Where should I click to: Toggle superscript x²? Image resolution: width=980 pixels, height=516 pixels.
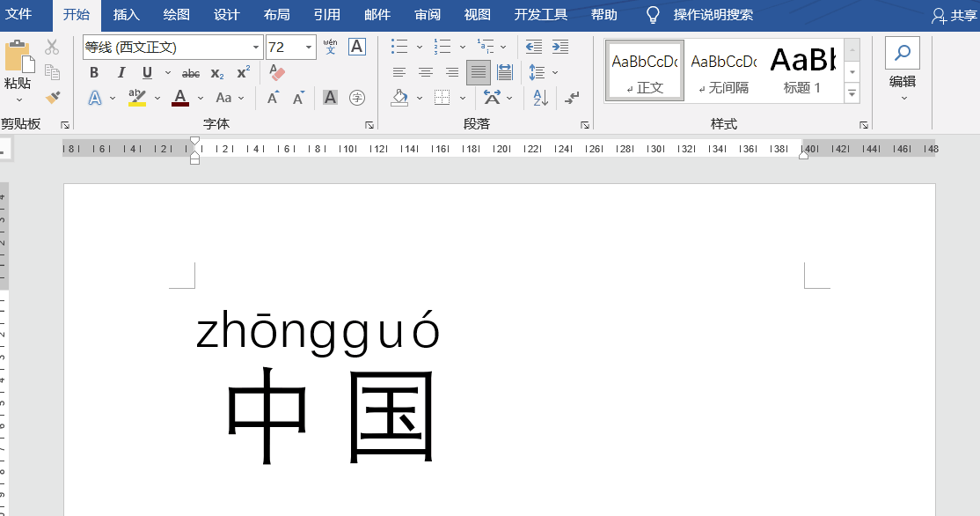[243, 72]
